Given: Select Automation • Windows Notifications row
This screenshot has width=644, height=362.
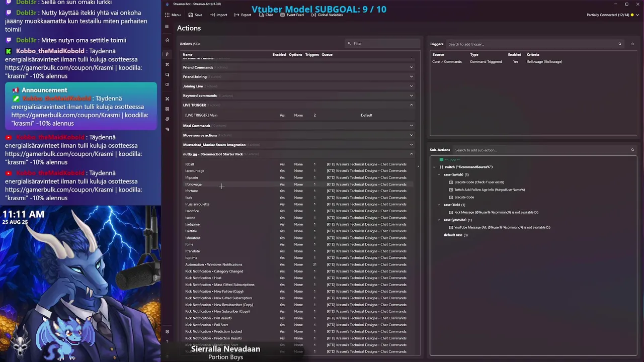Looking at the screenshot, I should (x=297, y=264).
